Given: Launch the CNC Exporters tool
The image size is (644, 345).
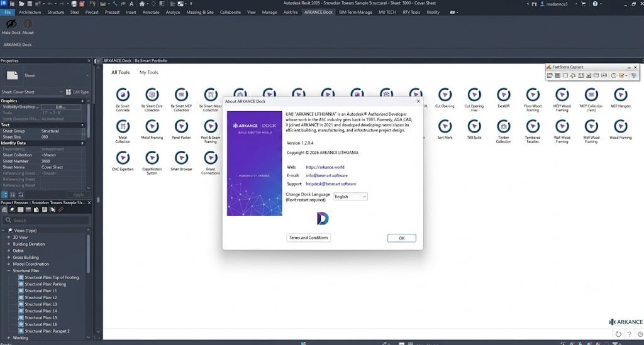Looking at the screenshot, I should (x=123, y=158).
